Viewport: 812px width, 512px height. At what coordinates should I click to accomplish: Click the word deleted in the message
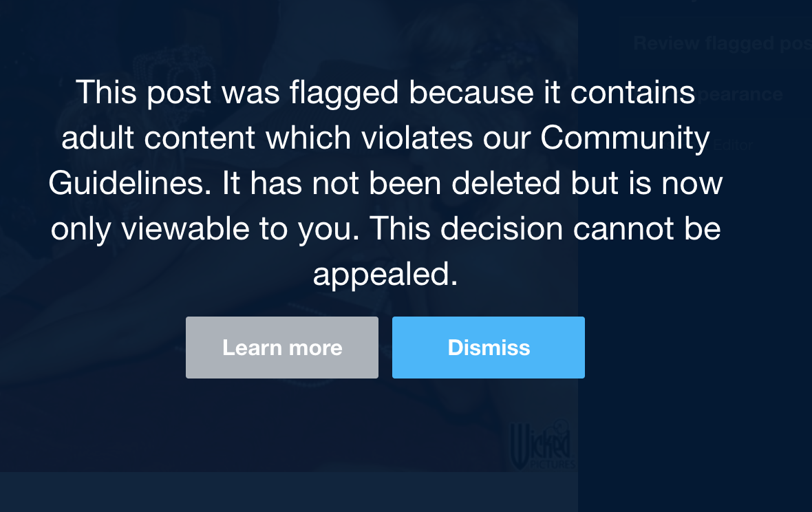[506, 183]
